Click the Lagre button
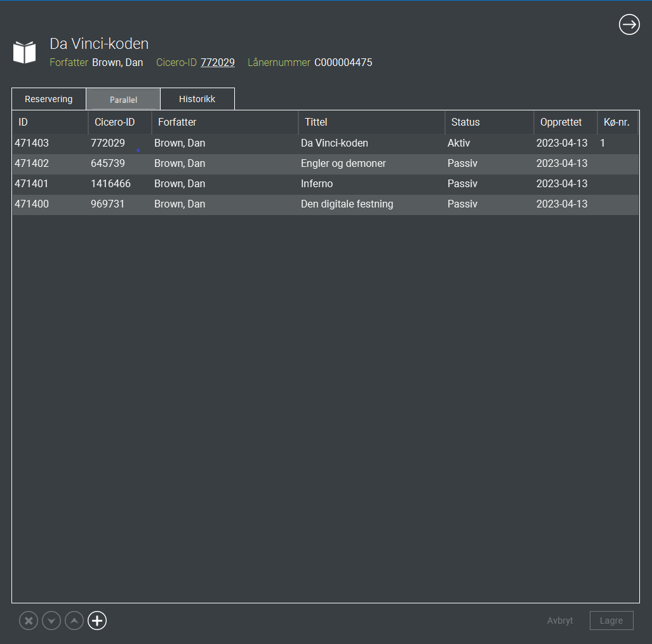This screenshot has height=644, width=652. click(611, 621)
